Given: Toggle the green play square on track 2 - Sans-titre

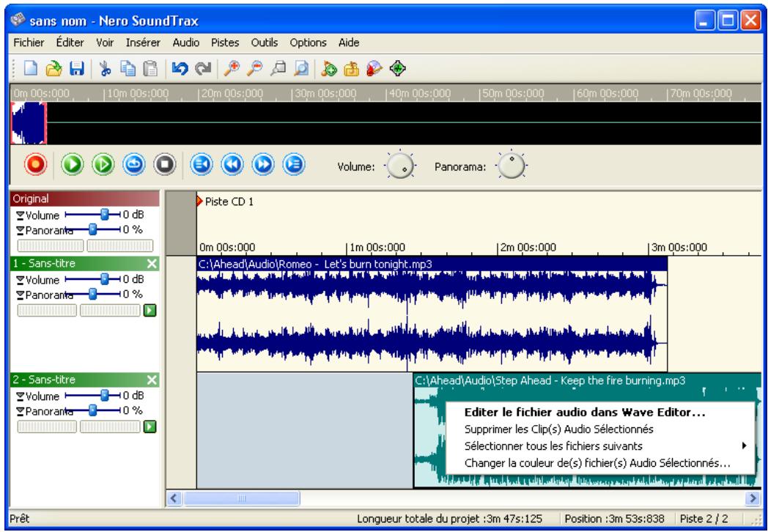Looking at the screenshot, I should [x=150, y=426].
